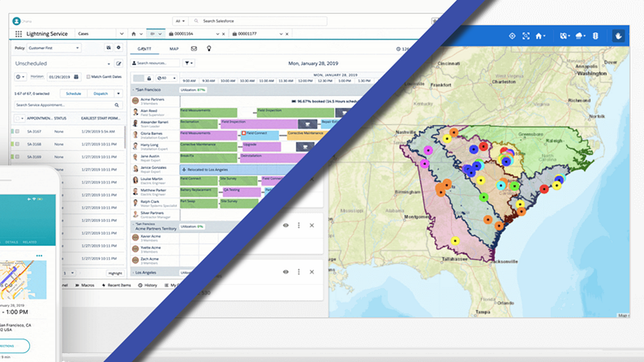Open the envelope messages tab icon

[x=194, y=48]
